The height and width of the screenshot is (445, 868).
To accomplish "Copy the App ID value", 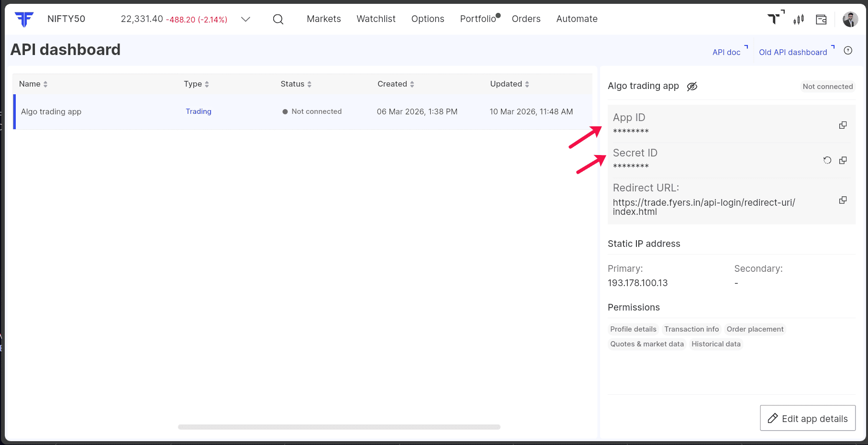I will tap(843, 125).
